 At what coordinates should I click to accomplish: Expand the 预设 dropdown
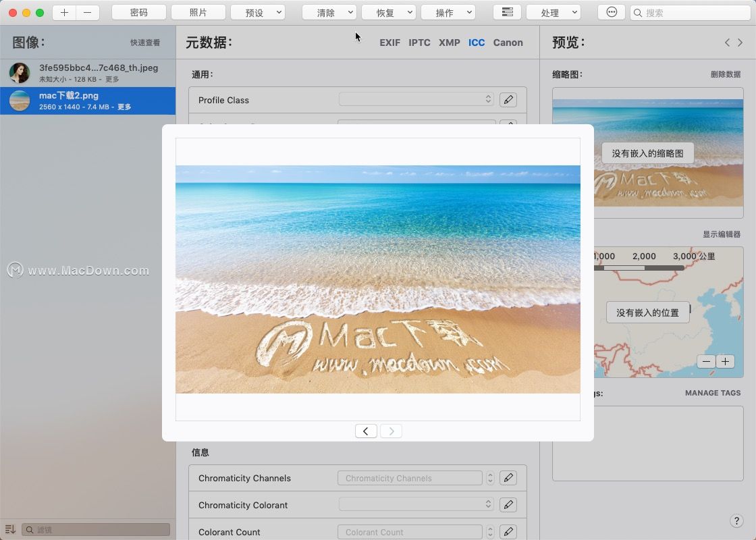(257, 13)
